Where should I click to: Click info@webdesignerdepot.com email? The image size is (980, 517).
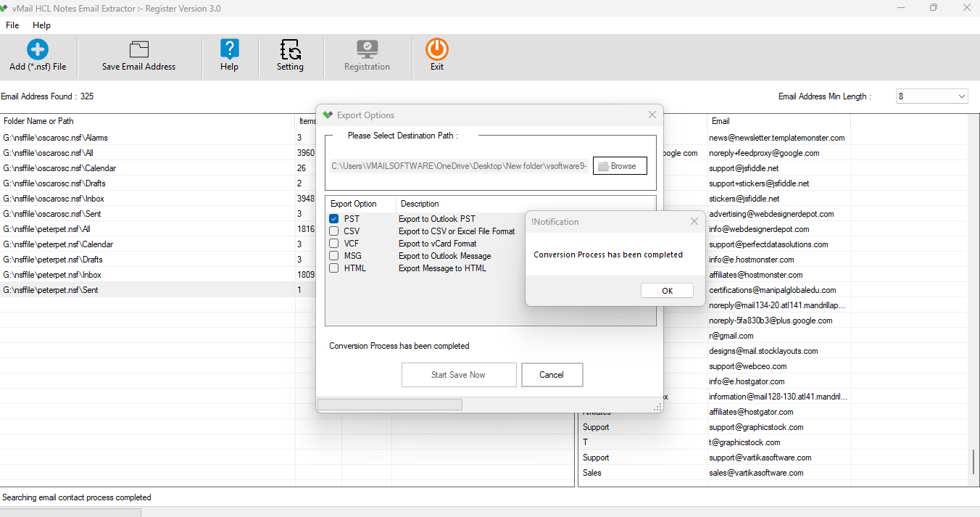pyautogui.click(x=759, y=229)
